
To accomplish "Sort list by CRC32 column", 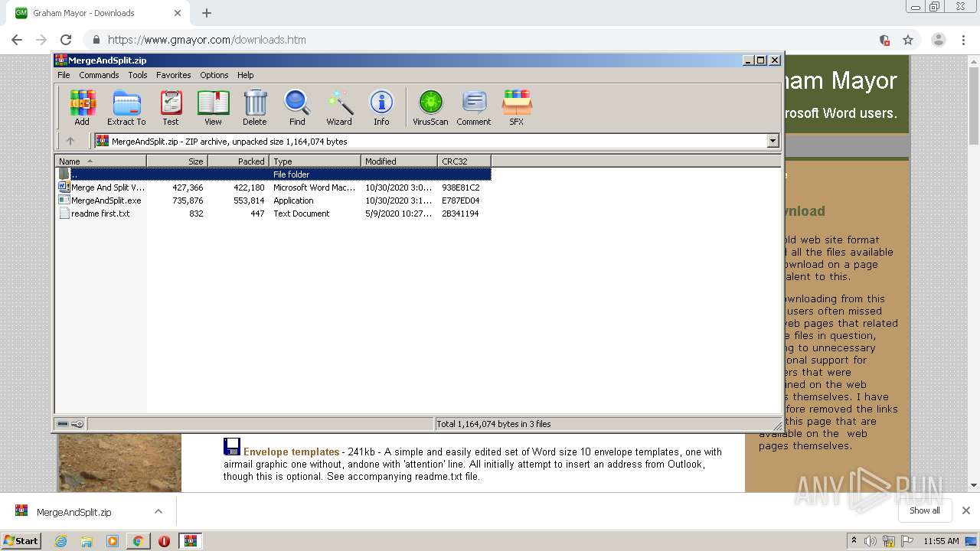I will coord(464,161).
